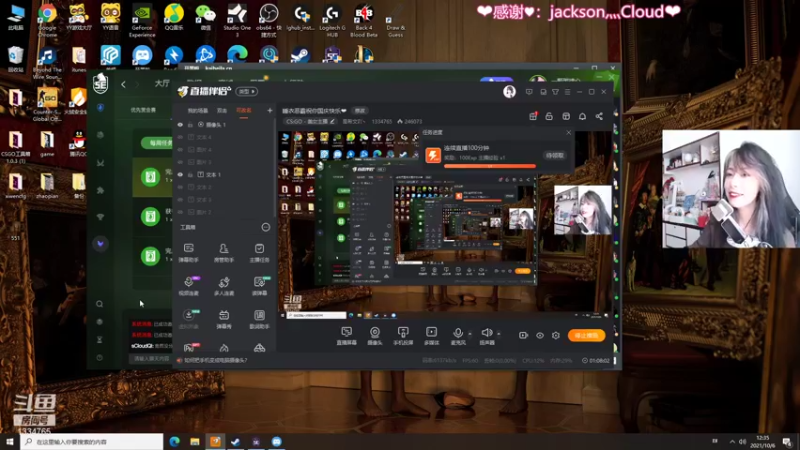
Task: Open the 大厅 tab in the 5E window
Action: point(162,84)
